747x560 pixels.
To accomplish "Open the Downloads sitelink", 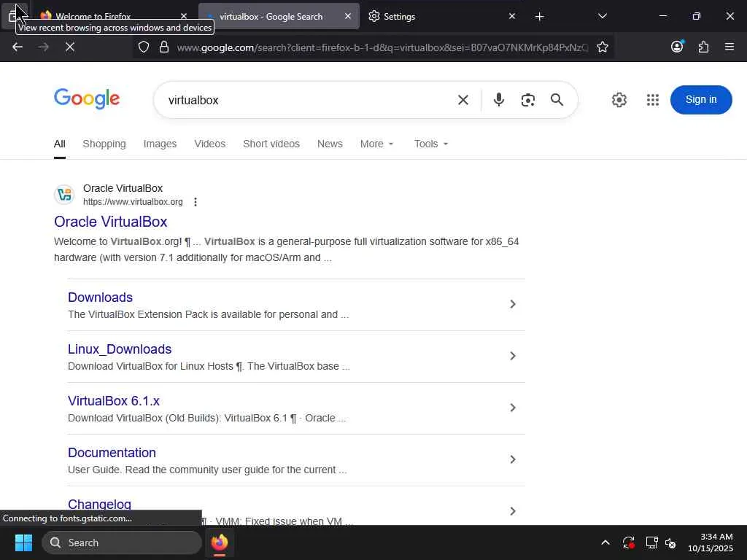I will (x=100, y=297).
